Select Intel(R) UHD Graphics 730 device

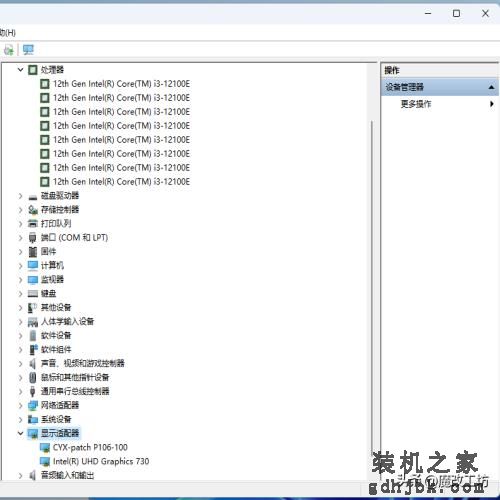(x=101, y=461)
